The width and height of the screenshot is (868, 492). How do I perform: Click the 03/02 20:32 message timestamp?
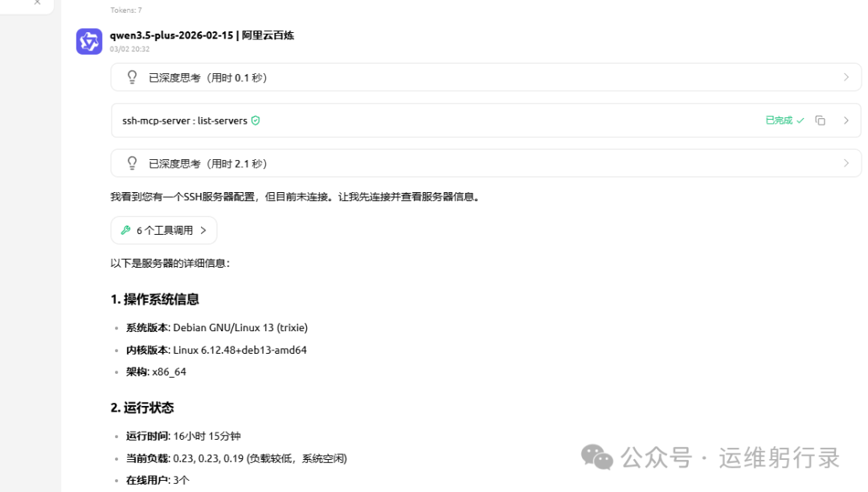pos(129,49)
